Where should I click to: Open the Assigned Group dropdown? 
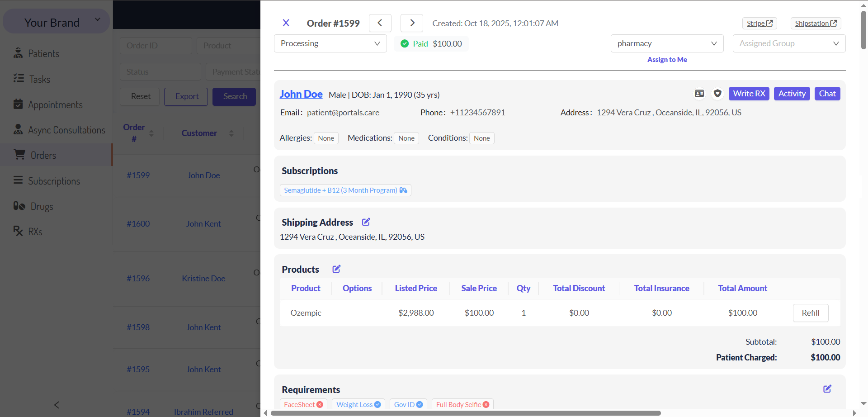coord(789,43)
